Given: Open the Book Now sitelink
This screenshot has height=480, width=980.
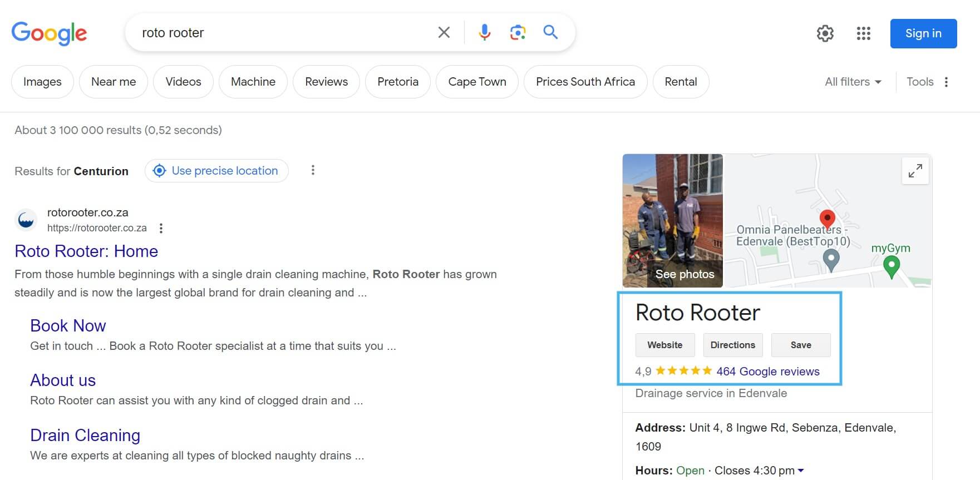Looking at the screenshot, I should (x=68, y=326).
